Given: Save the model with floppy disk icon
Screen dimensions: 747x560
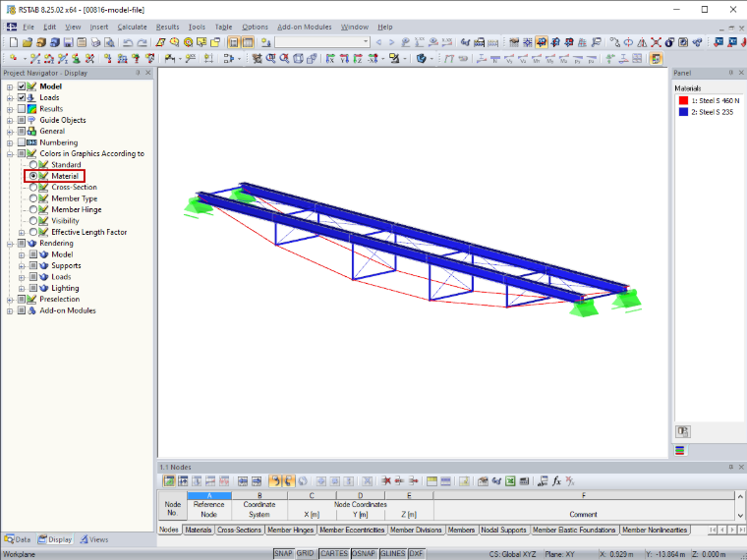Looking at the screenshot, I should [x=68, y=43].
